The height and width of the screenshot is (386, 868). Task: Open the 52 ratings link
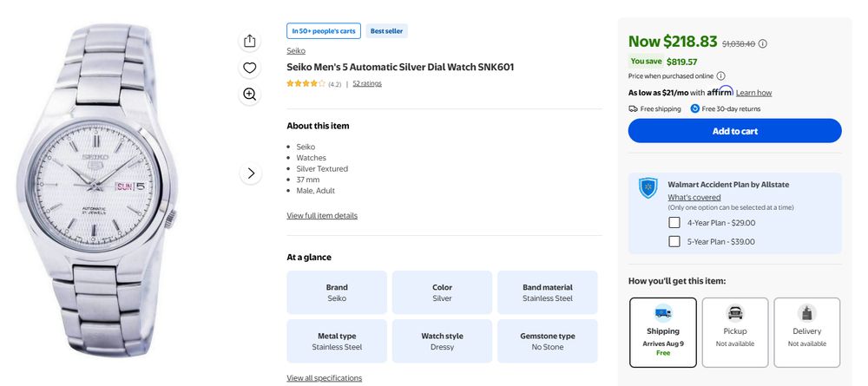click(x=367, y=83)
